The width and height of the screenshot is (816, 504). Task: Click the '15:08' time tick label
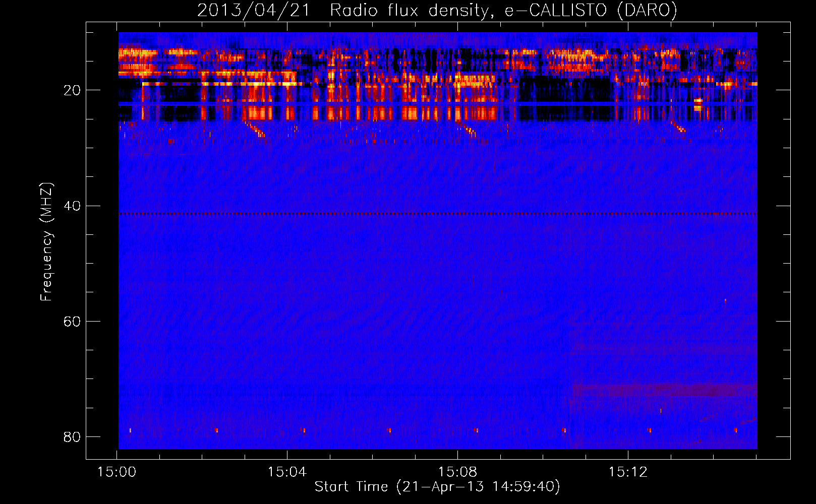[x=457, y=472]
